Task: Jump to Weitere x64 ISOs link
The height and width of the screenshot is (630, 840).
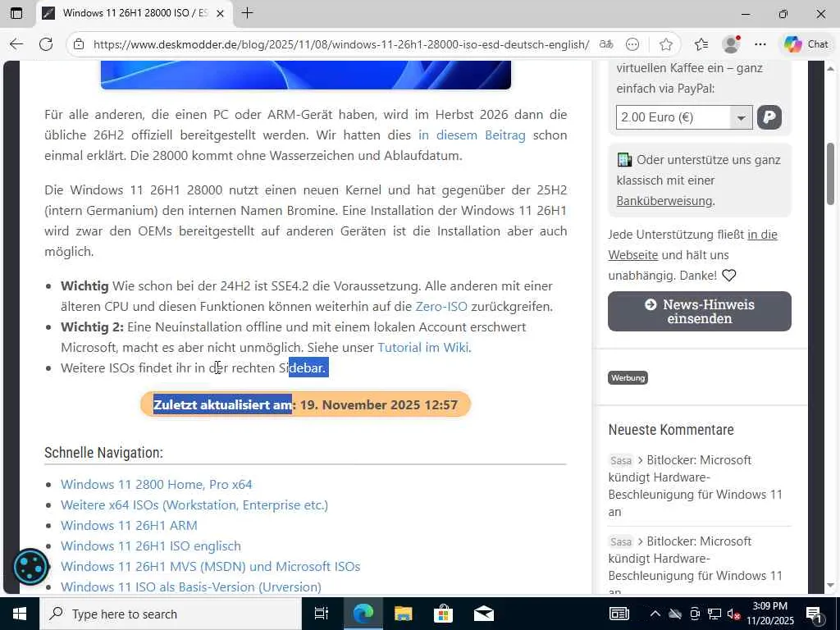Action: click(194, 504)
